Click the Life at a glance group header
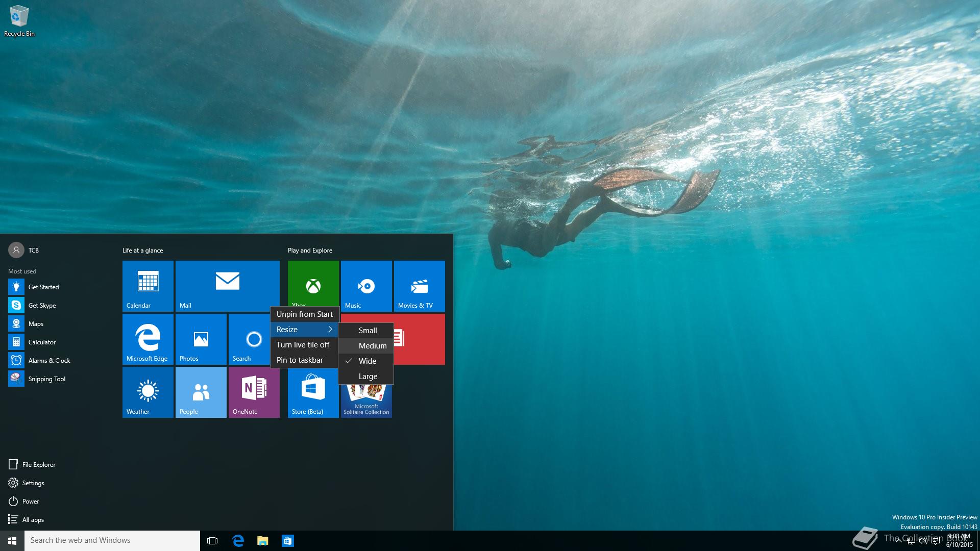The height and width of the screenshot is (551, 980). [143, 251]
